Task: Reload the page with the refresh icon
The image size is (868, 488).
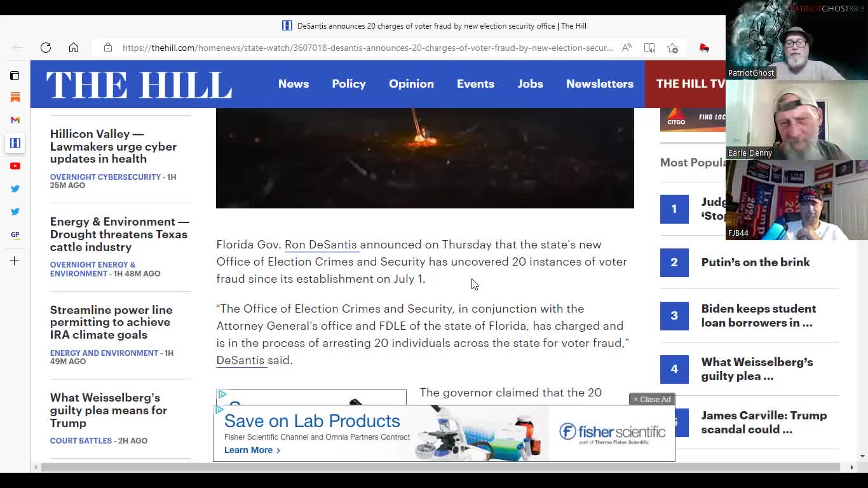Action: pos(46,48)
